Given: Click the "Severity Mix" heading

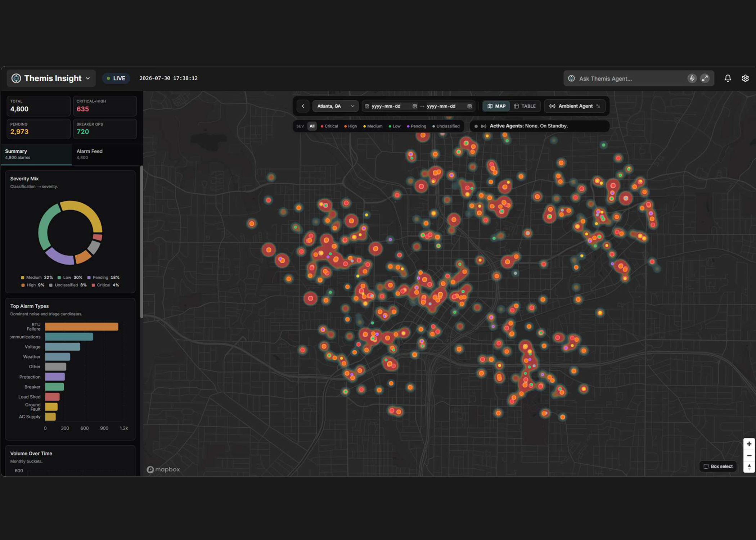Looking at the screenshot, I should pyautogui.click(x=24, y=179).
